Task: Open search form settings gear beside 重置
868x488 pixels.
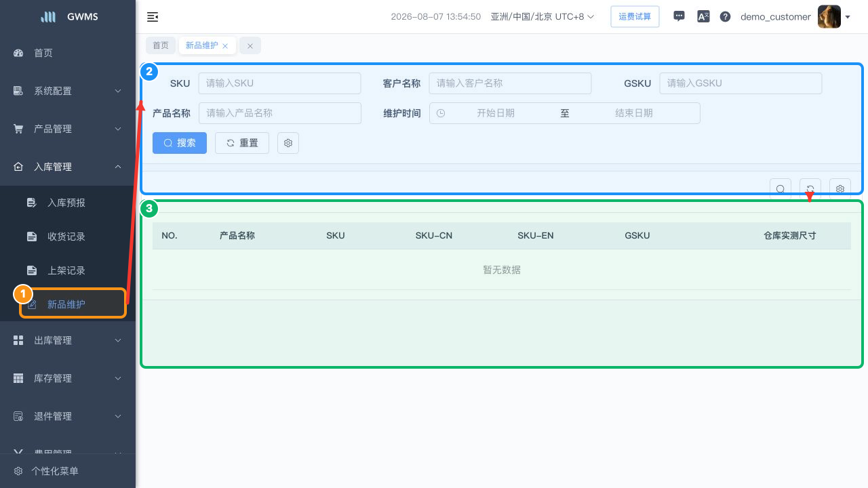Action: [x=288, y=143]
